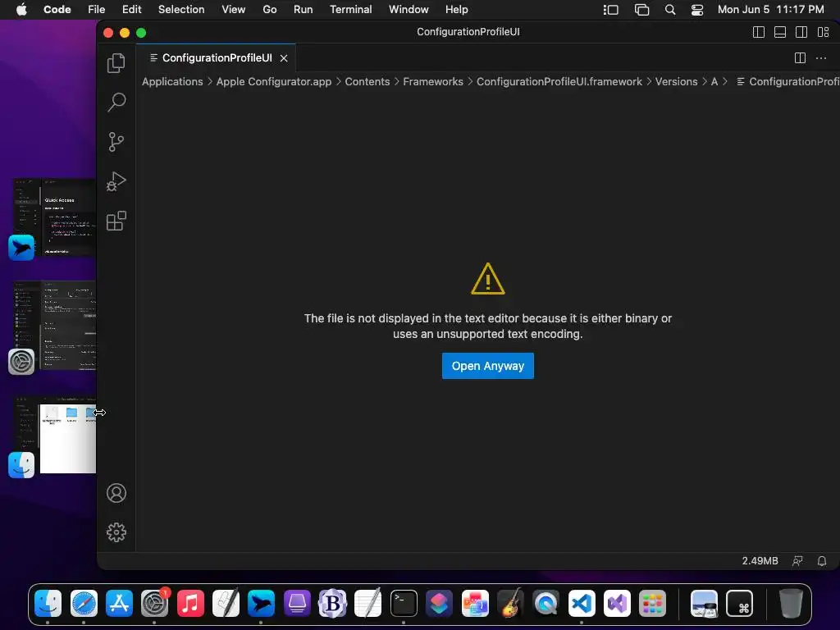Click the Stage Manager menu bar icon
The width and height of the screenshot is (840, 630).
(610, 10)
